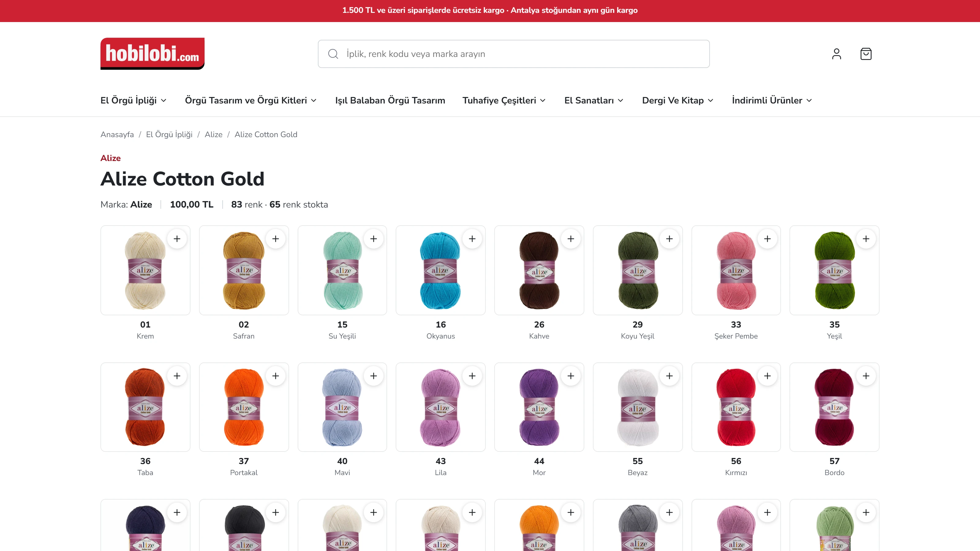The width and height of the screenshot is (980, 551).
Task: Add color 55 Beyaz with plus button
Action: pyautogui.click(x=669, y=376)
